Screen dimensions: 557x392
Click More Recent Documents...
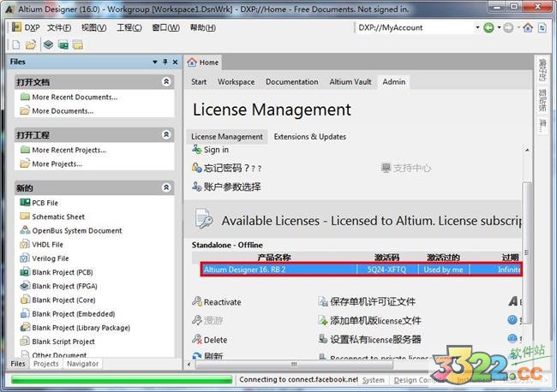69,97
